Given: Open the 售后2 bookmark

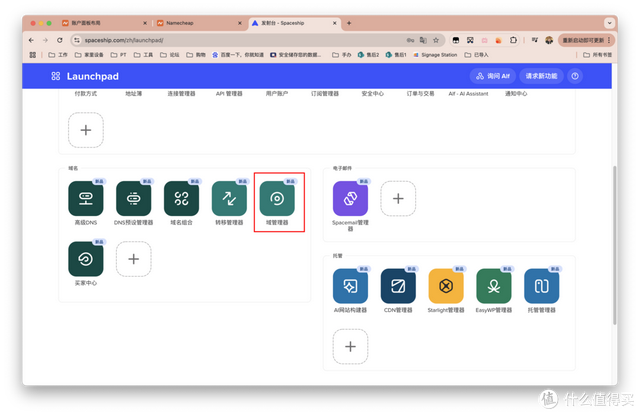Looking at the screenshot, I should coord(368,55).
